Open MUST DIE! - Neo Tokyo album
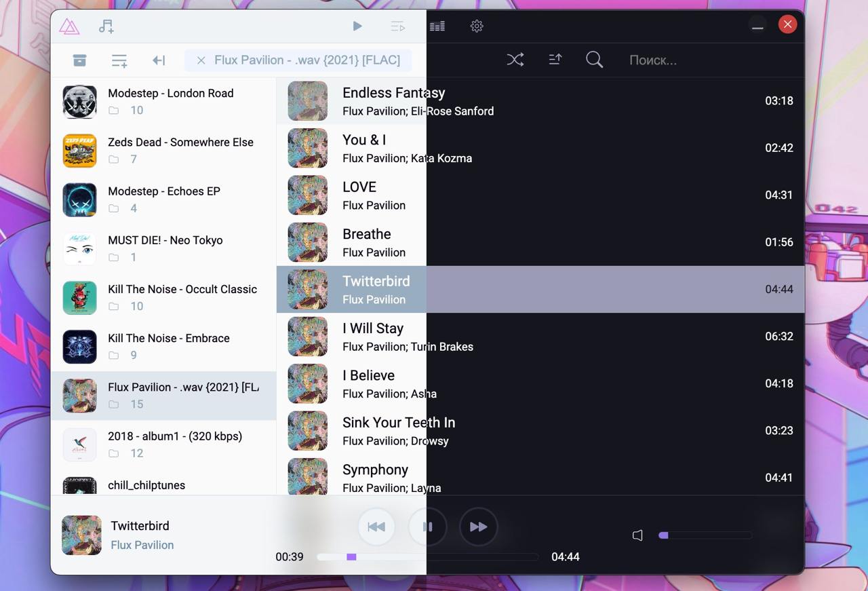This screenshot has height=591, width=868. point(163,248)
